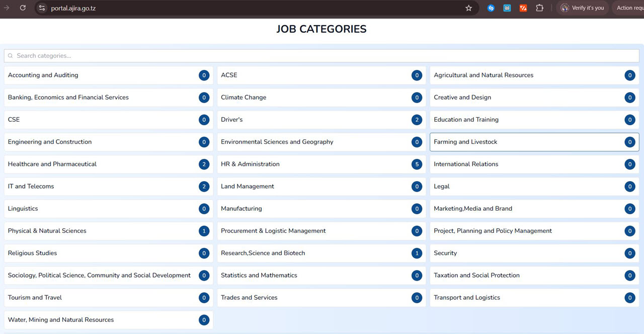The width and height of the screenshot is (644, 334).
Task: Click the forward navigation arrow
Action: (x=7, y=8)
